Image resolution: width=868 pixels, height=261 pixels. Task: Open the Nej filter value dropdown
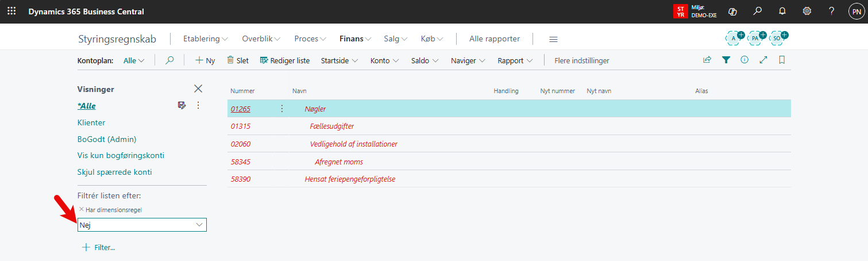pos(199,225)
